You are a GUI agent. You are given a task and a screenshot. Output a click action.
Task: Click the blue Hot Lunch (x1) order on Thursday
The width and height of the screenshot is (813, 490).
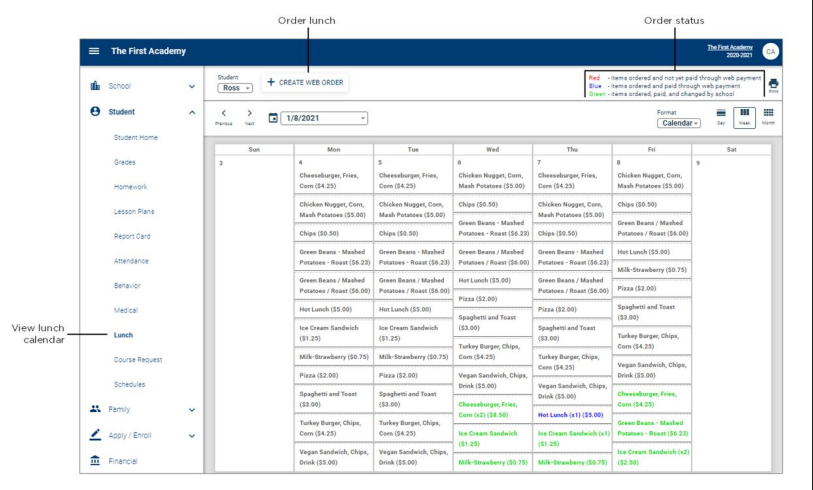pos(571,414)
